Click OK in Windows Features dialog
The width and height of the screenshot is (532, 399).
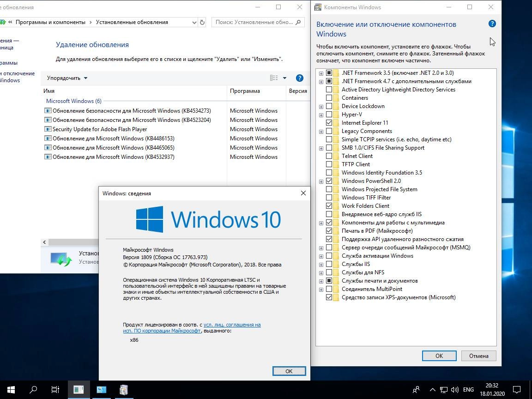tap(439, 356)
